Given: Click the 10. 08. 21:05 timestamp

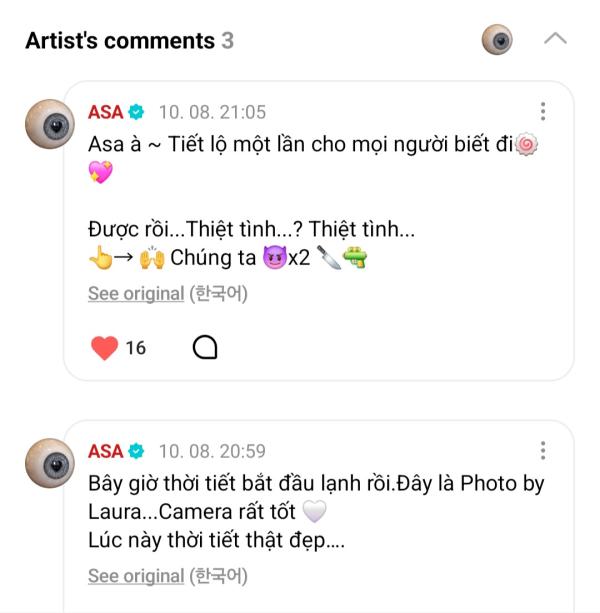Looking at the screenshot, I should pyautogui.click(x=212, y=112).
